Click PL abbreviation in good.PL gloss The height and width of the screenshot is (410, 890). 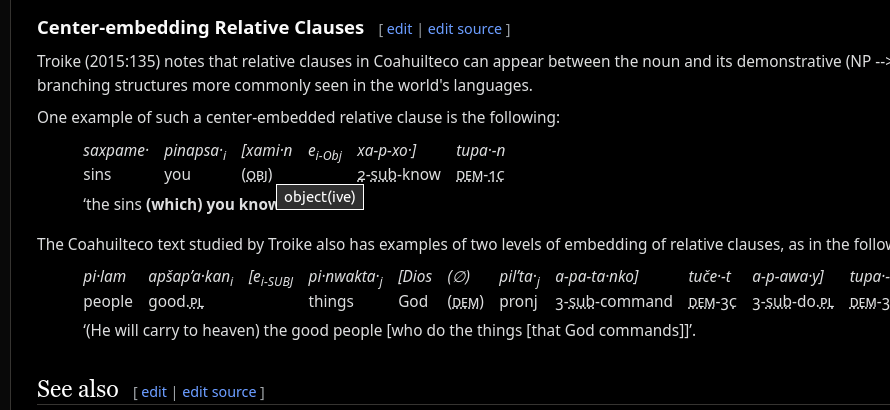pyautogui.click(x=197, y=303)
